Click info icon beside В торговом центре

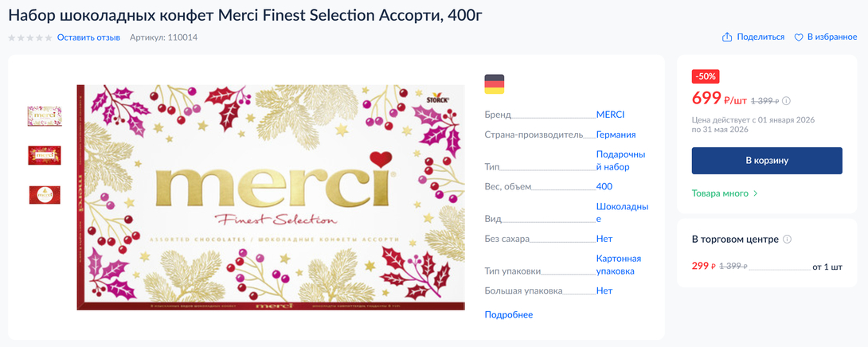pyautogui.click(x=788, y=240)
